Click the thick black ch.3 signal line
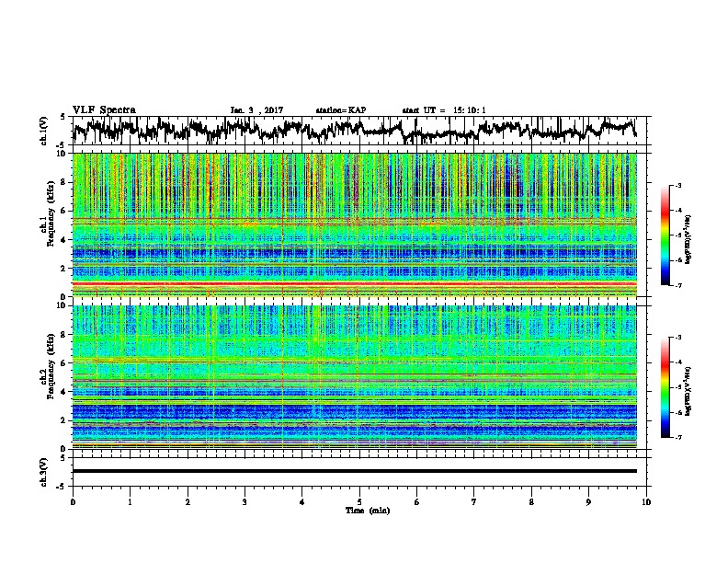Viewport: 728px width, 563px height. tap(354, 471)
